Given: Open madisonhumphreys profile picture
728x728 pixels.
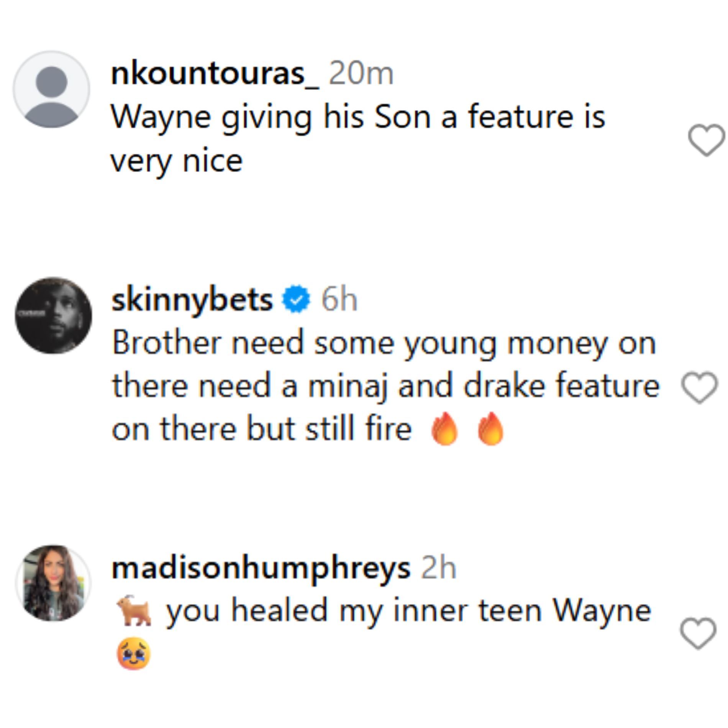Looking at the screenshot, I should click(53, 583).
